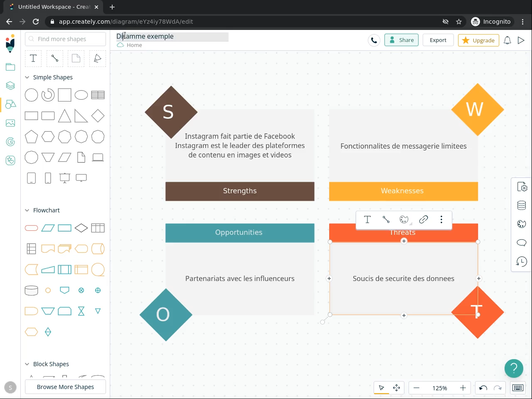
Task: Start presentation mode with play icon
Action: tap(521, 40)
